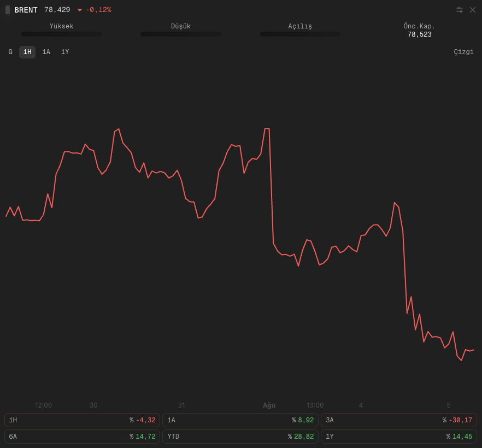Click the Açılış label
482x448 pixels.
pyautogui.click(x=300, y=26)
